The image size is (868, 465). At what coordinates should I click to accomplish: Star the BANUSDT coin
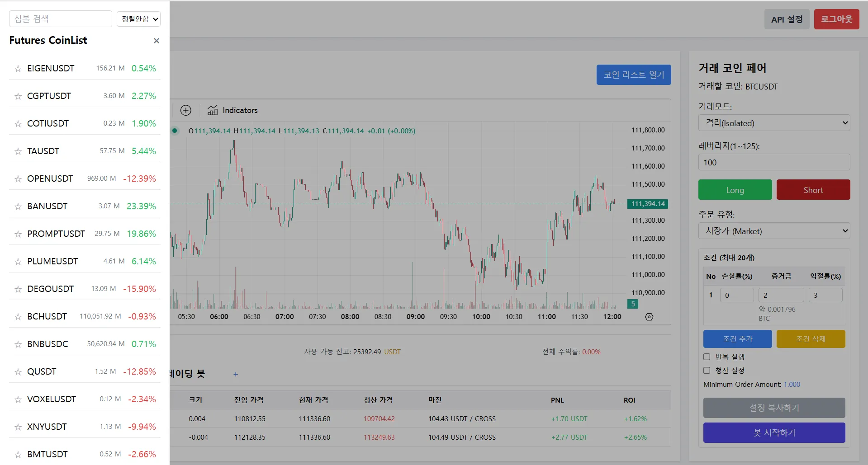pyautogui.click(x=18, y=207)
